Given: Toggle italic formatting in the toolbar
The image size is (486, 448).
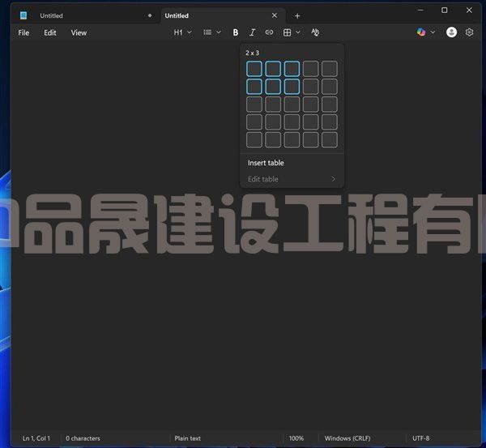Looking at the screenshot, I should (x=252, y=32).
